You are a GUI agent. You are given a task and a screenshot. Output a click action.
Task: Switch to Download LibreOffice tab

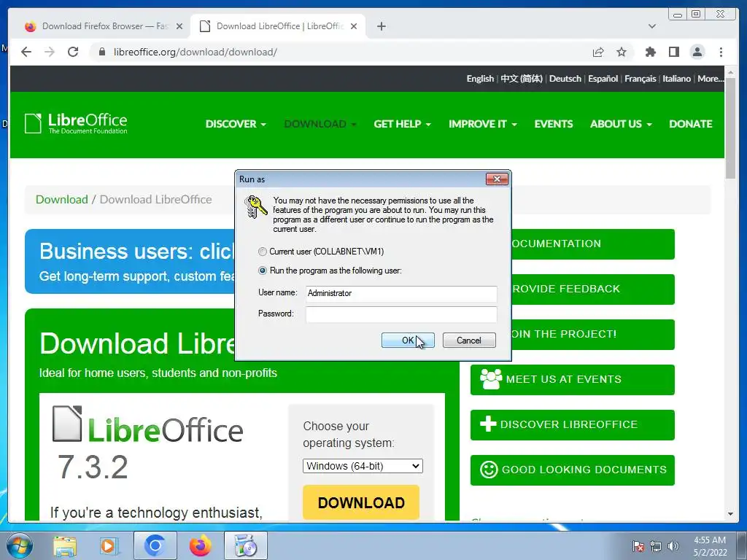pyautogui.click(x=279, y=26)
